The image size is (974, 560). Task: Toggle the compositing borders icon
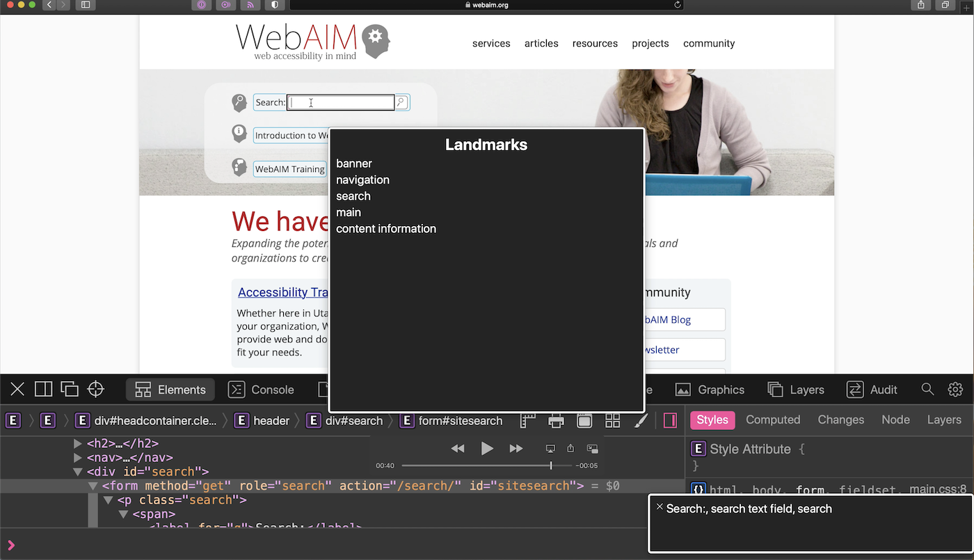[584, 420]
